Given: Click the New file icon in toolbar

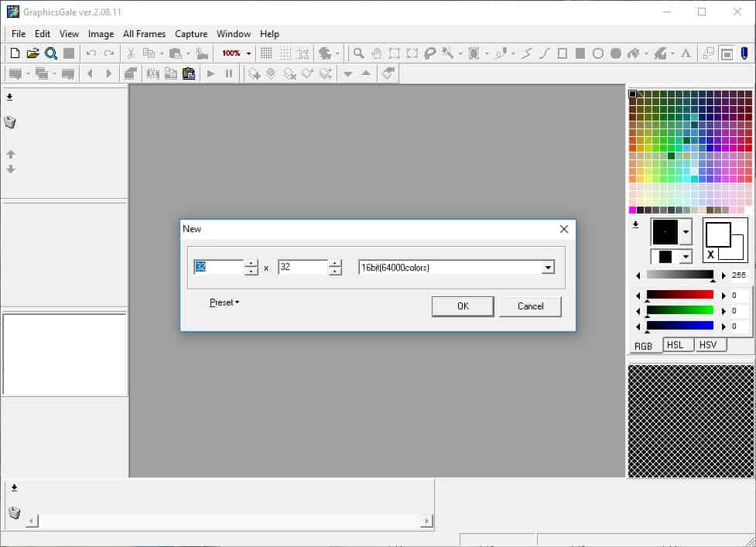Looking at the screenshot, I should (15, 53).
